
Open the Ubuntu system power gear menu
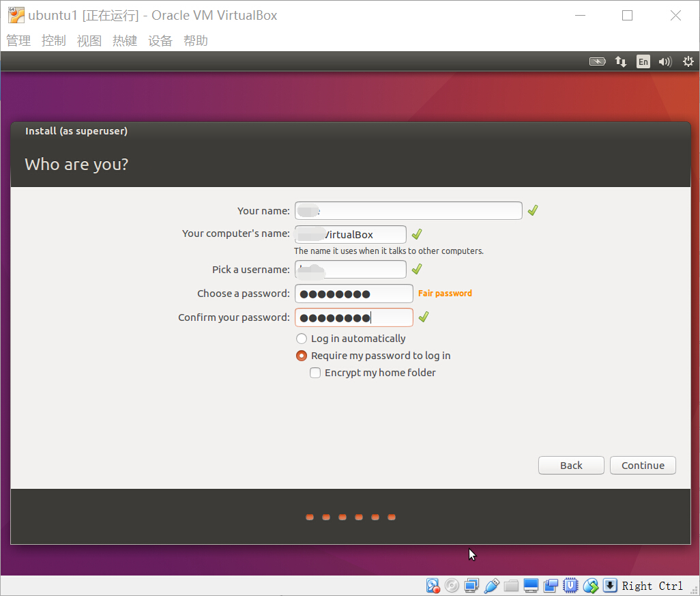(x=688, y=61)
